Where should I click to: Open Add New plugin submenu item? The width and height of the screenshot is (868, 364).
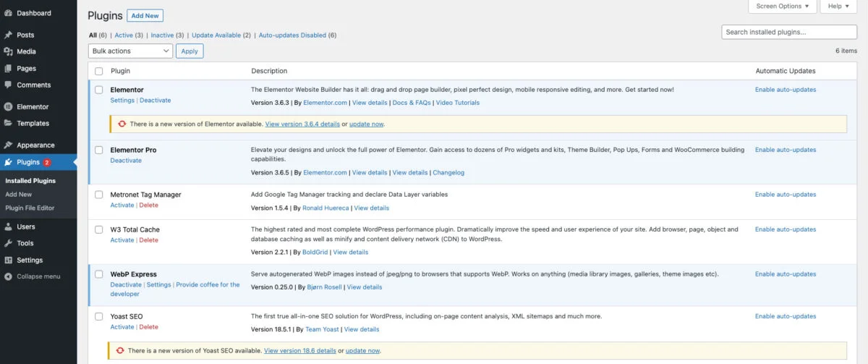(19, 194)
